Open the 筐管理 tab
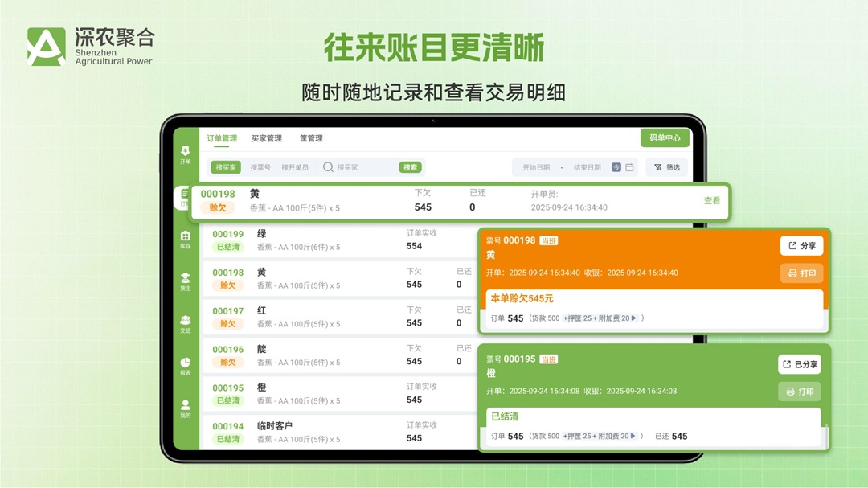Image resolution: width=868 pixels, height=488 pixels. click(x=310, y=138)
